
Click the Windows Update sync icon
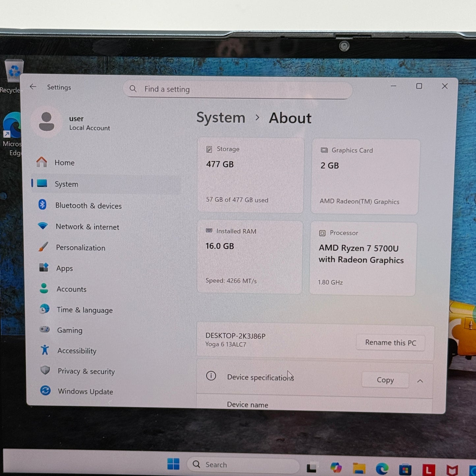point(45,390)
